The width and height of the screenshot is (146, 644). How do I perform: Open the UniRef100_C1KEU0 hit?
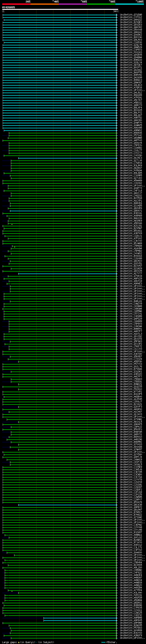(x=131, y=42)
